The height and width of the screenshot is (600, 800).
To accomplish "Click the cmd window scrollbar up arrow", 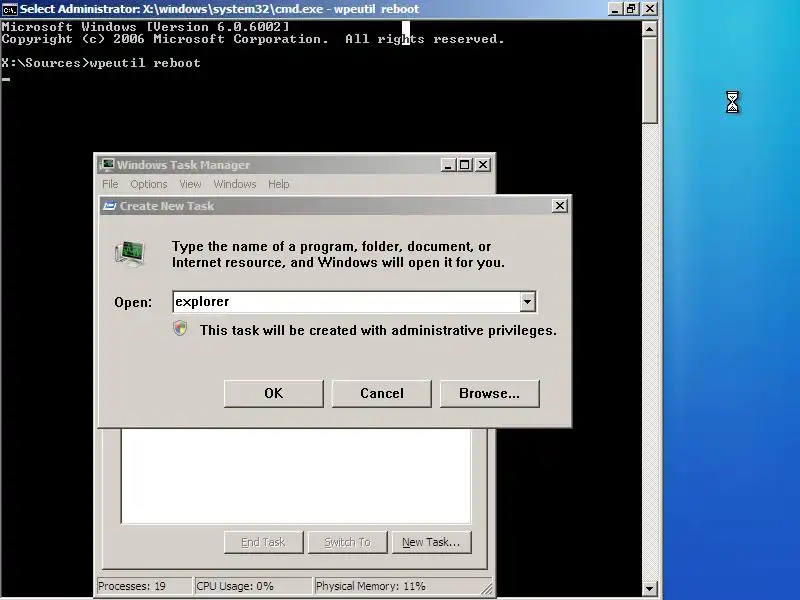I will tap(649, 29).
